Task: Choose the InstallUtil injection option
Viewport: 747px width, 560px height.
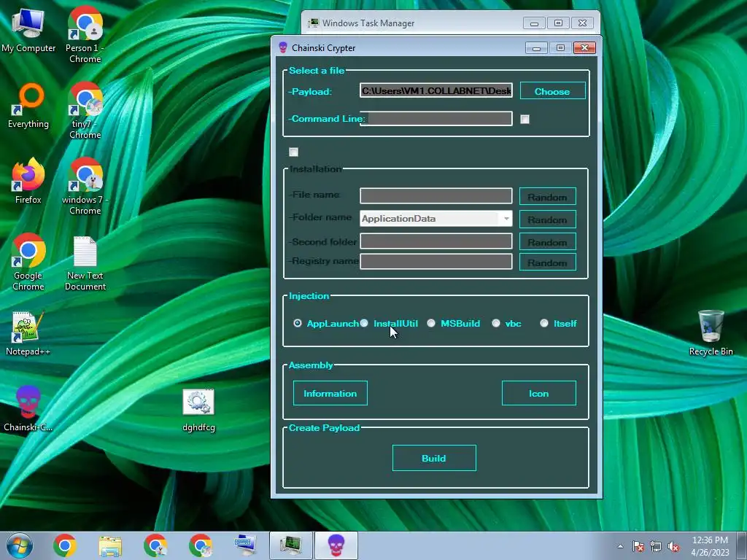Action: (x=364, y=323)
